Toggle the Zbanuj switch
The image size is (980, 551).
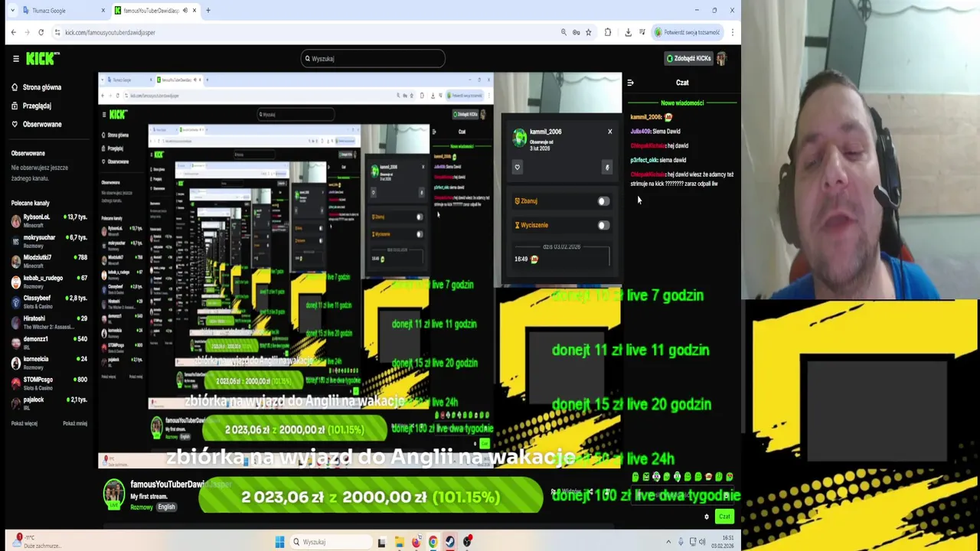pos(603,201)
